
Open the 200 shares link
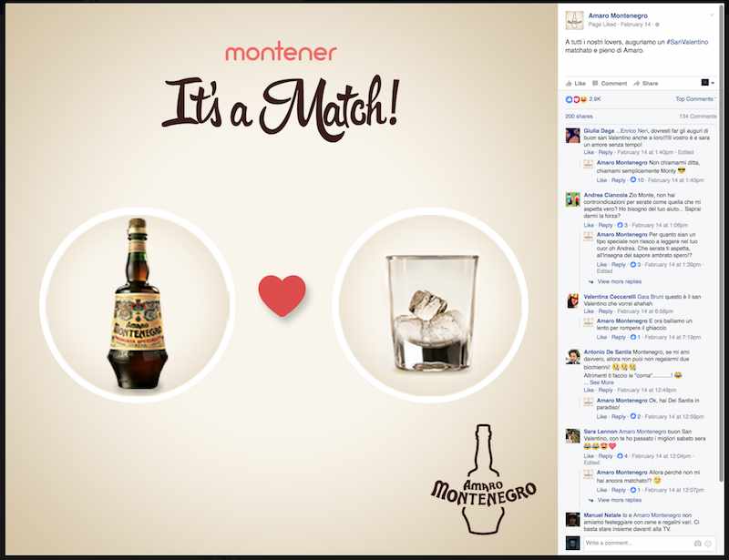(x=579, y=117)
